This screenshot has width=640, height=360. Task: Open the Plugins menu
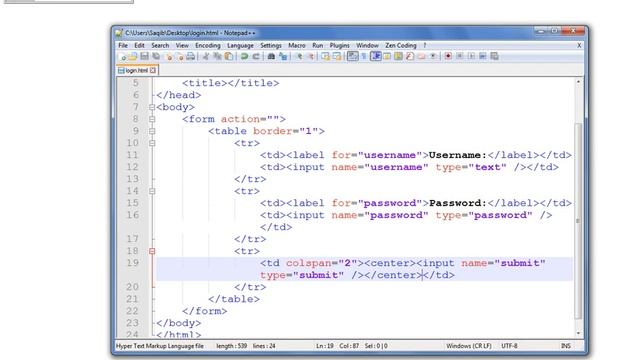click(x=340, y=45)
